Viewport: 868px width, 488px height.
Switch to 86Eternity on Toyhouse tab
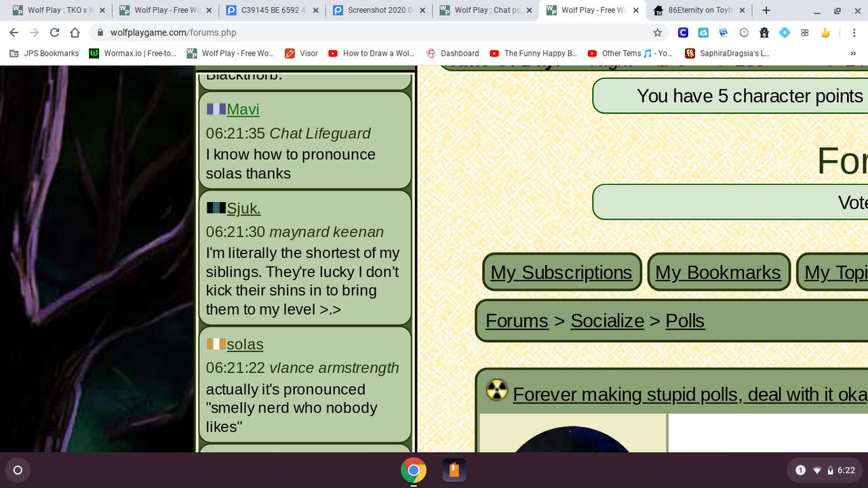point(699,10)
